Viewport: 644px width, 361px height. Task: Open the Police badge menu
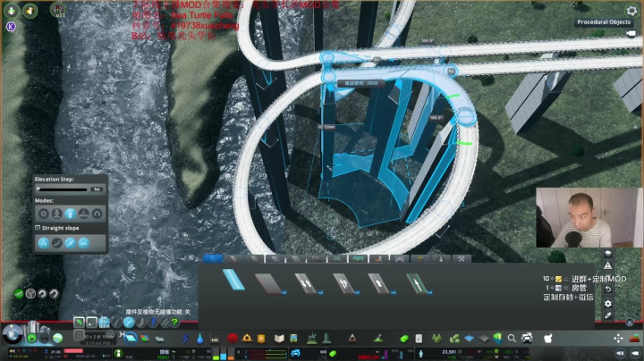pos(261,339)
